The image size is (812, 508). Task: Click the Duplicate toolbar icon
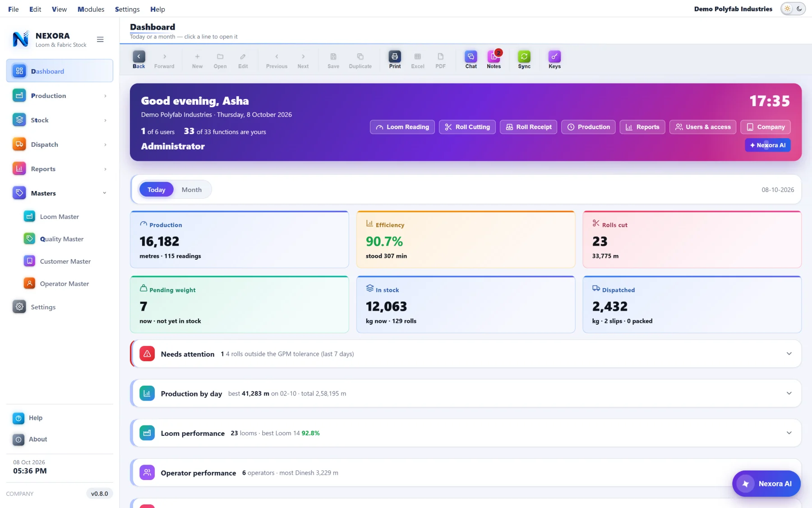(x=360, y=59)
